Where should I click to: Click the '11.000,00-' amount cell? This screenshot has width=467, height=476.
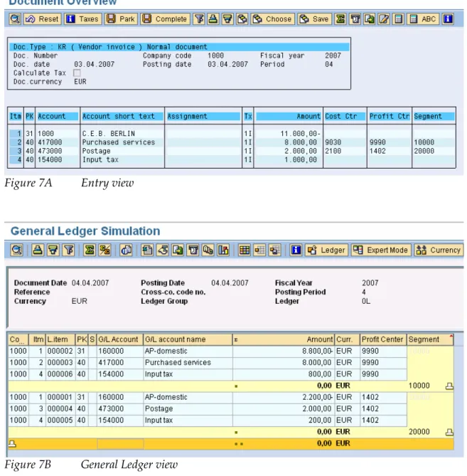point(300,134)
